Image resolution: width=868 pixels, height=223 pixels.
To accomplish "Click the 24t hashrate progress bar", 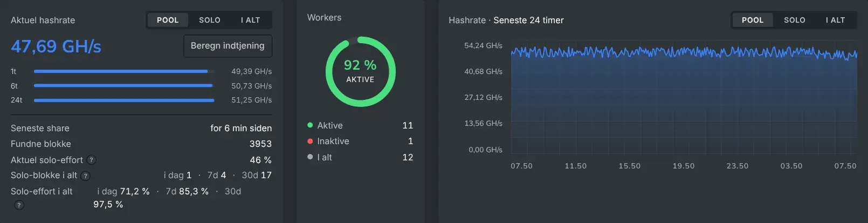I will [124, 100].
